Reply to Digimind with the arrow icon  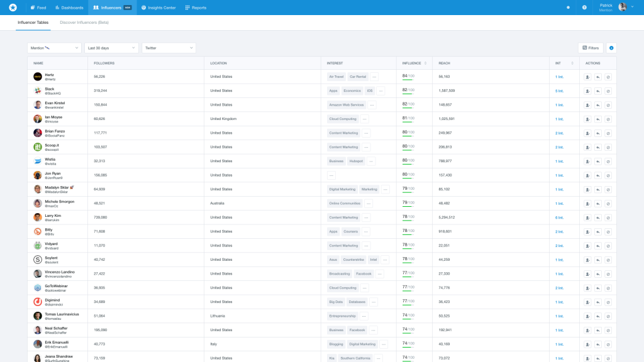598,302
